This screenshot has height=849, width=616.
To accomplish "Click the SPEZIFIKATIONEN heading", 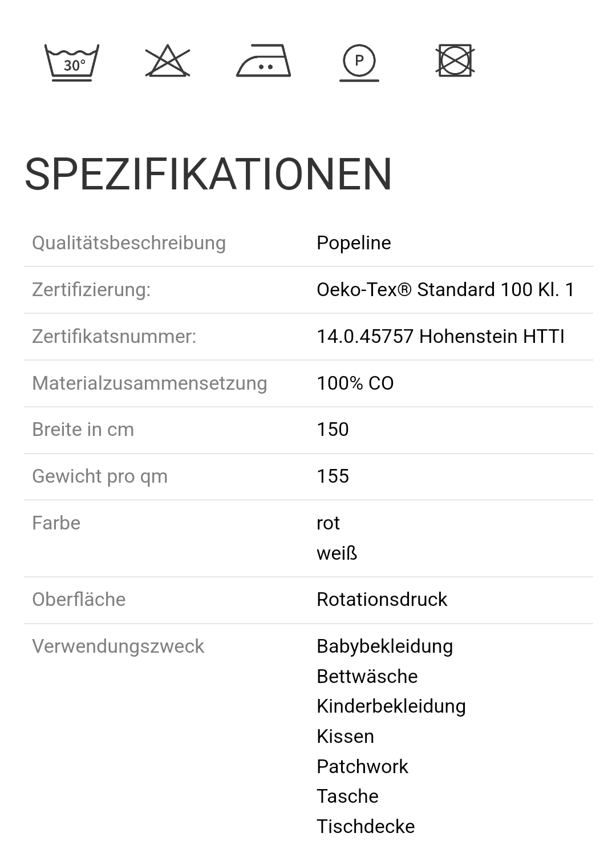I will click(208, 174).
